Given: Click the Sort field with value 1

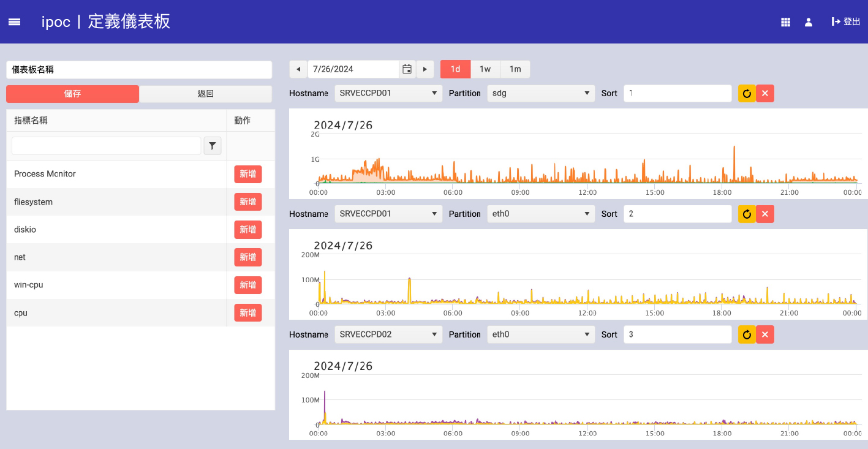Looking at the screenshot, I should 677,93.
